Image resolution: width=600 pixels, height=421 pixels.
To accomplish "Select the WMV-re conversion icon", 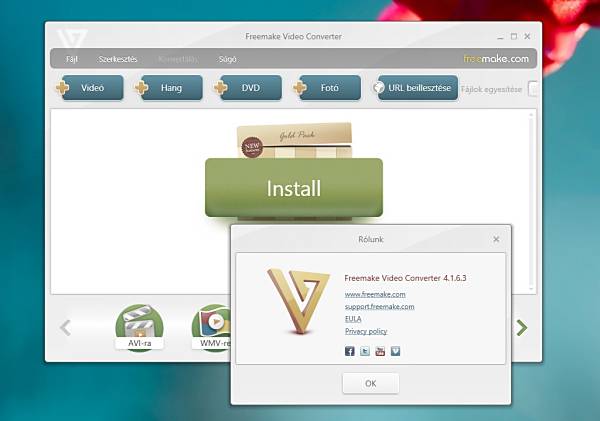I will tap(211, 328).
